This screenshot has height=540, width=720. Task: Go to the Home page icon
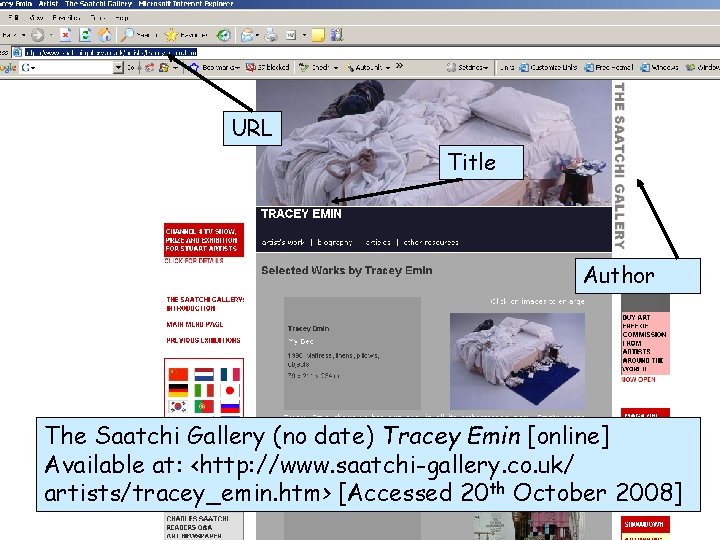(105, 35)
